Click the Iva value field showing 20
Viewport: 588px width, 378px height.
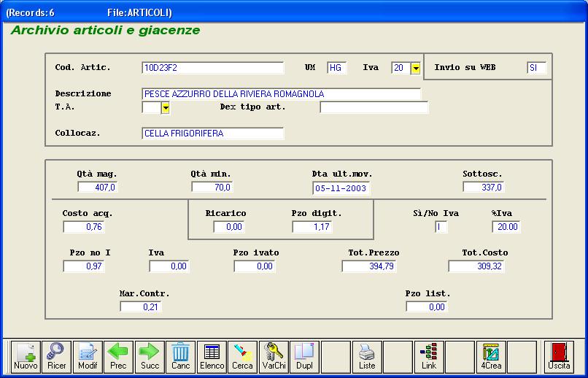[x=401, y=68]
